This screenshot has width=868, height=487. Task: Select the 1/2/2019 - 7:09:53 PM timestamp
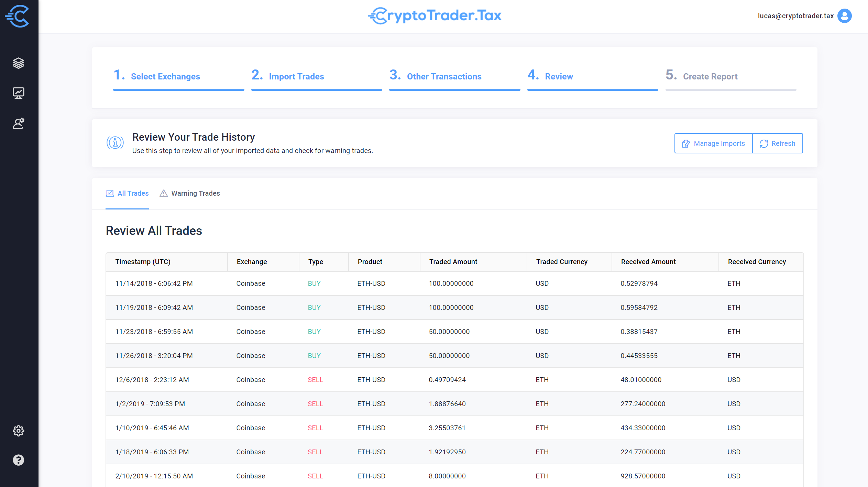pos(150,404)
